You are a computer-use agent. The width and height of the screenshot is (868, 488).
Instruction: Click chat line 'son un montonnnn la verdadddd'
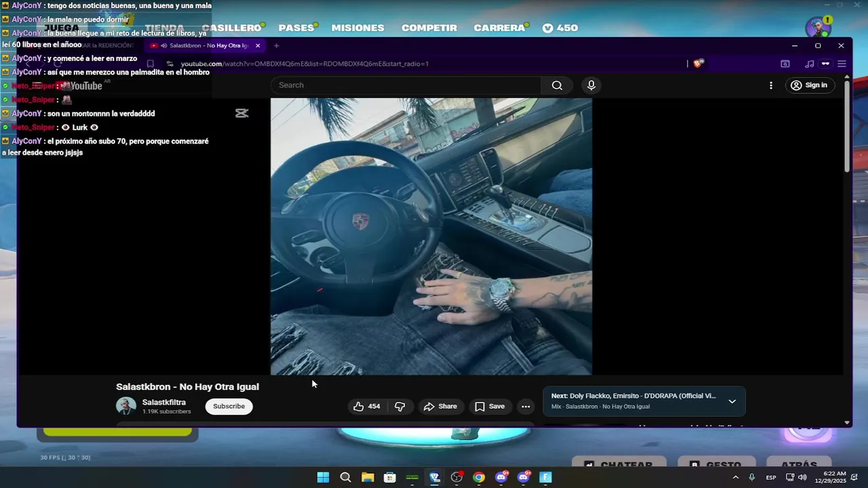point(100,114)
